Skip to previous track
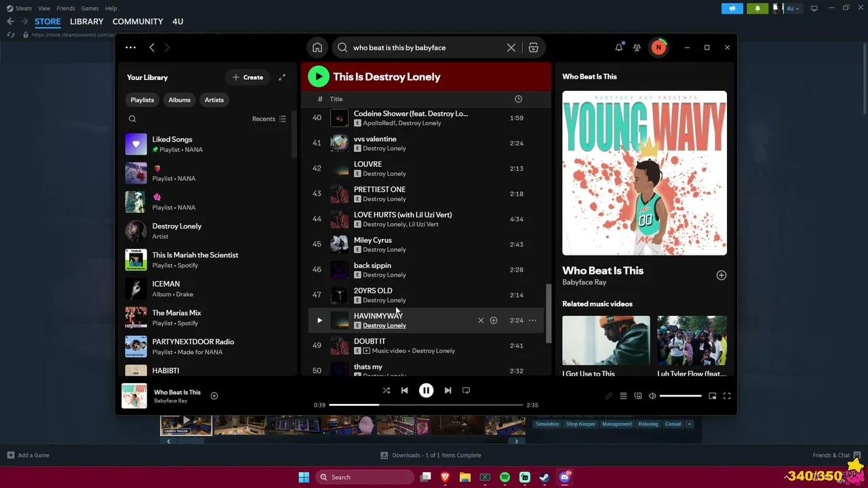This screenshot has width=868, height=488. coord(404,390)
